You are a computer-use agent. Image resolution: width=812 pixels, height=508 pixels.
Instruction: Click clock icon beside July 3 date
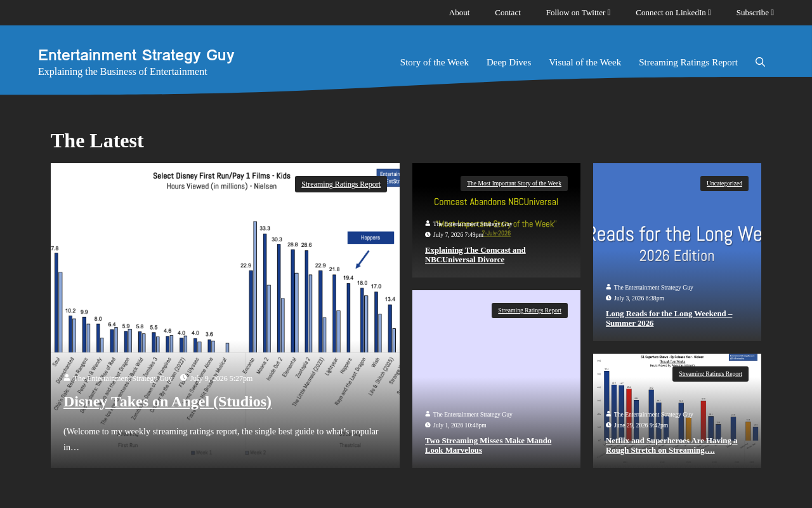[x=608, y=298]
